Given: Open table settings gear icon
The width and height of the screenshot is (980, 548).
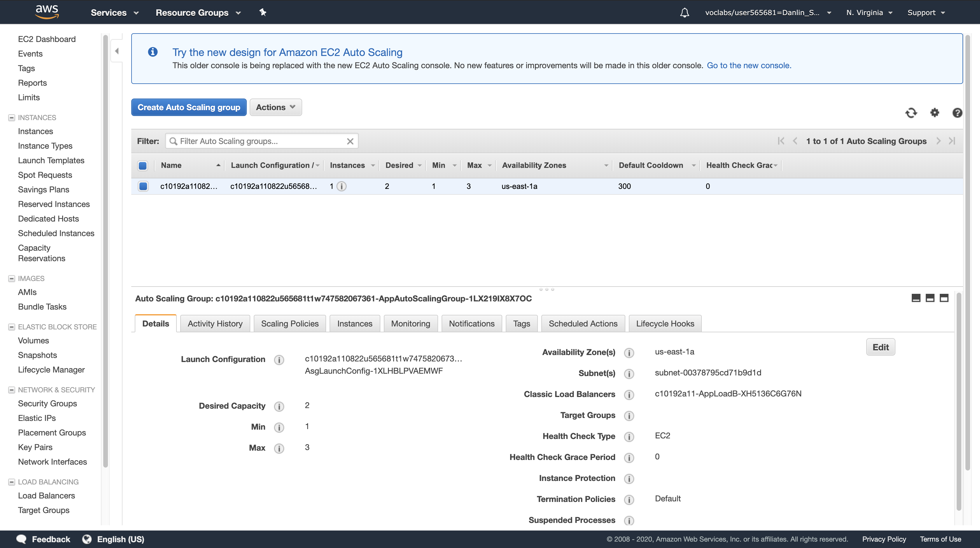Looking at the screenshot, I should 934,113.
